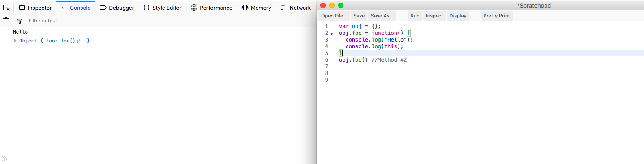Open the Memory tab
Screen dimensions: 644x164
click(257, 8)
